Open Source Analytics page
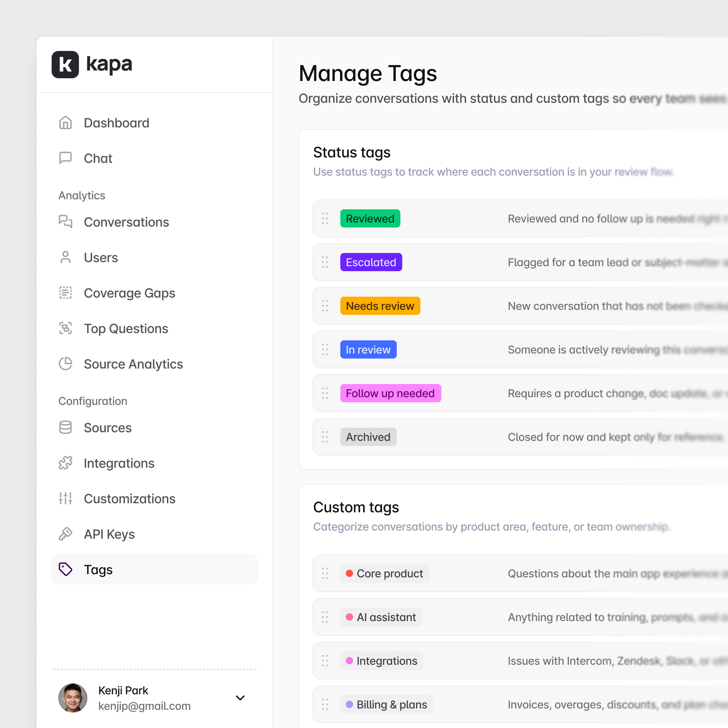728x728 pixels. (x=154, y=364)
